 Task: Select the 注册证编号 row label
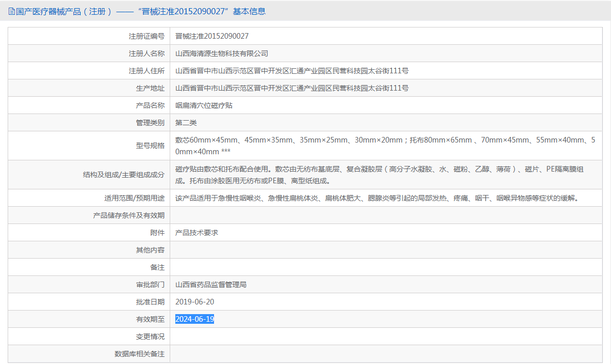pyautogui.click(x=147, y=36)
